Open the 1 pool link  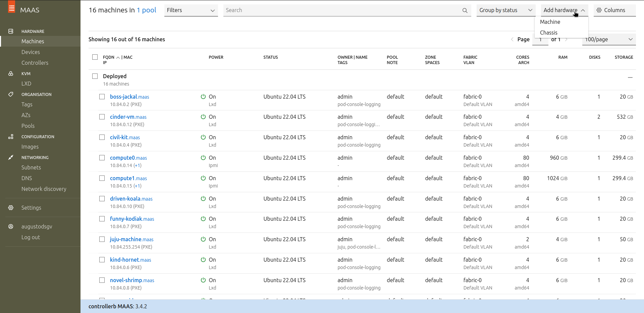[146, 10]
